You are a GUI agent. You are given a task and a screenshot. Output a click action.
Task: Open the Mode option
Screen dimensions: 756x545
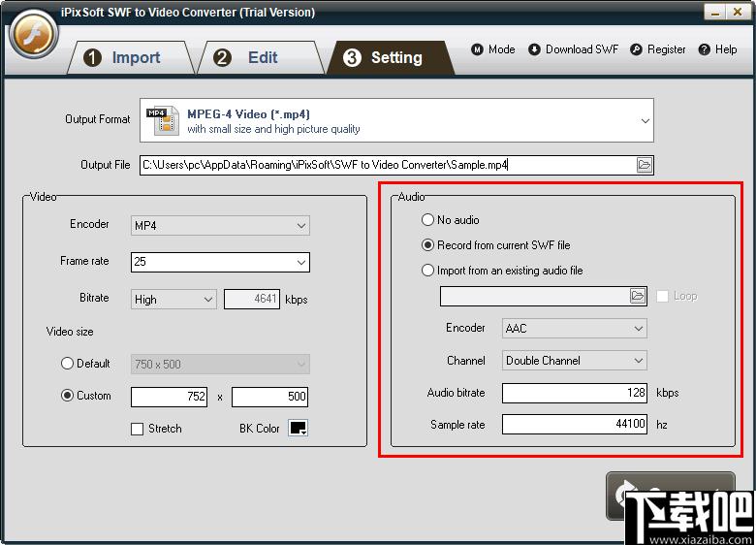493,49
